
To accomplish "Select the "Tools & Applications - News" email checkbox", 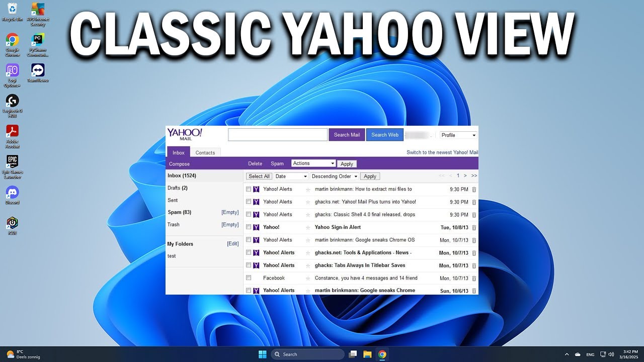I will click(249, 252).
